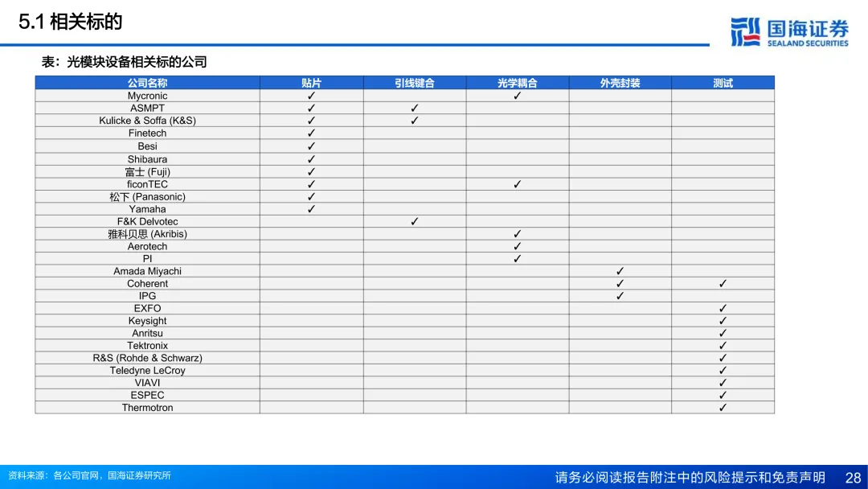
Task: Click Thermotron's checkmark under 测试
Action: 723,408
